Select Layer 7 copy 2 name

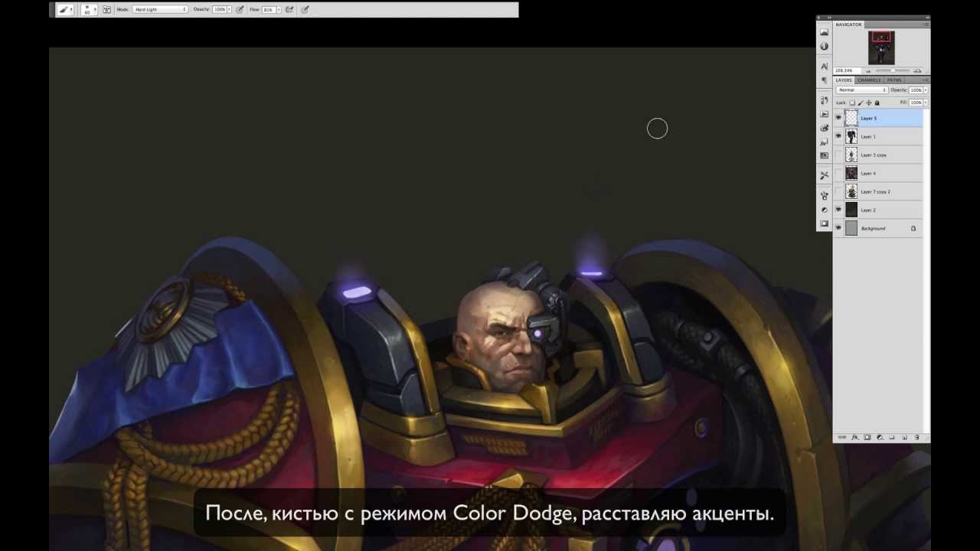[875, 192]
